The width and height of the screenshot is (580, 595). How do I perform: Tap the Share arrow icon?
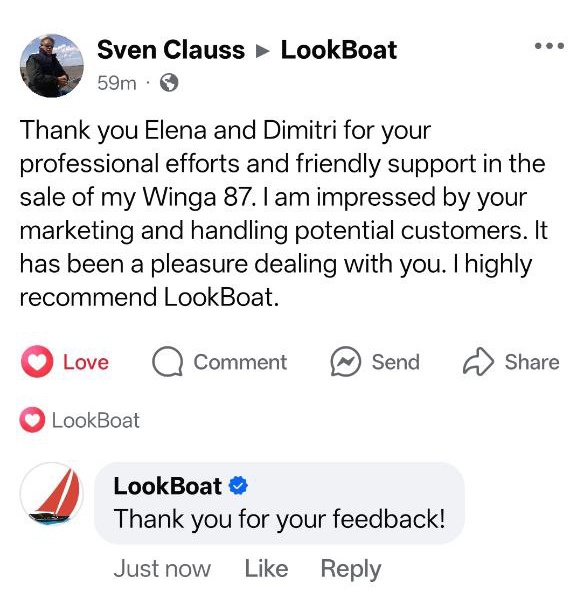pos(478,362)
